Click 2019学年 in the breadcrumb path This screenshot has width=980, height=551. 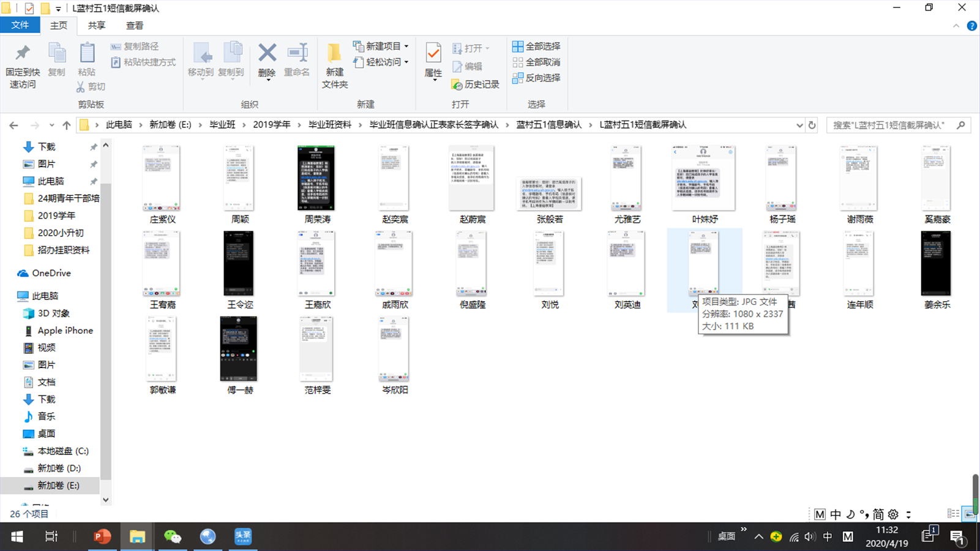click(x=271, y=125)
